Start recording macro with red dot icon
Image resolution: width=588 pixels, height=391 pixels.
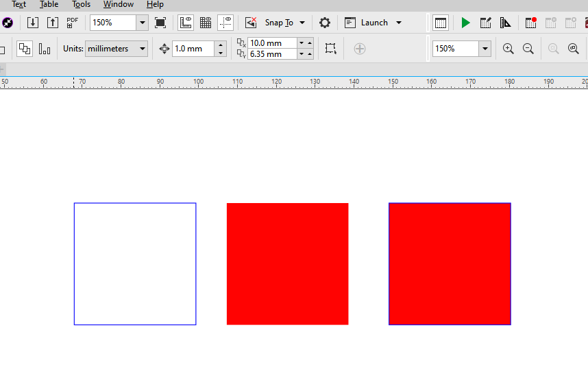[530, 23]
